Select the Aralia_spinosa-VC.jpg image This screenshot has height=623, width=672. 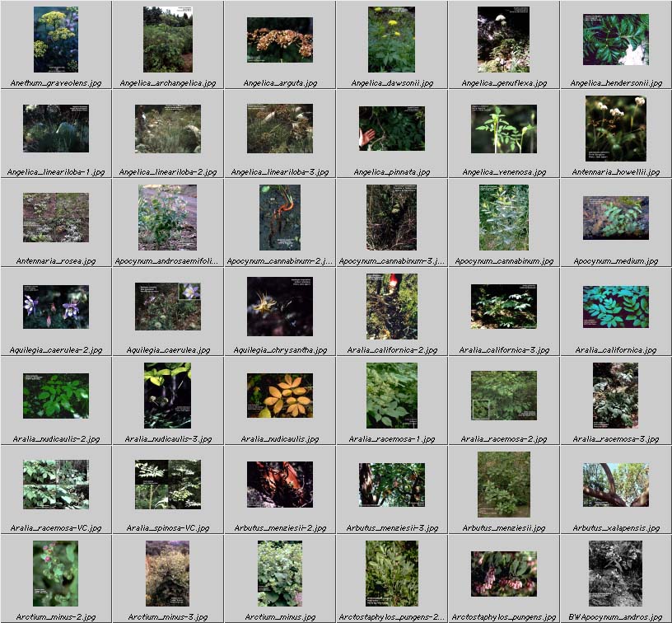167,485
